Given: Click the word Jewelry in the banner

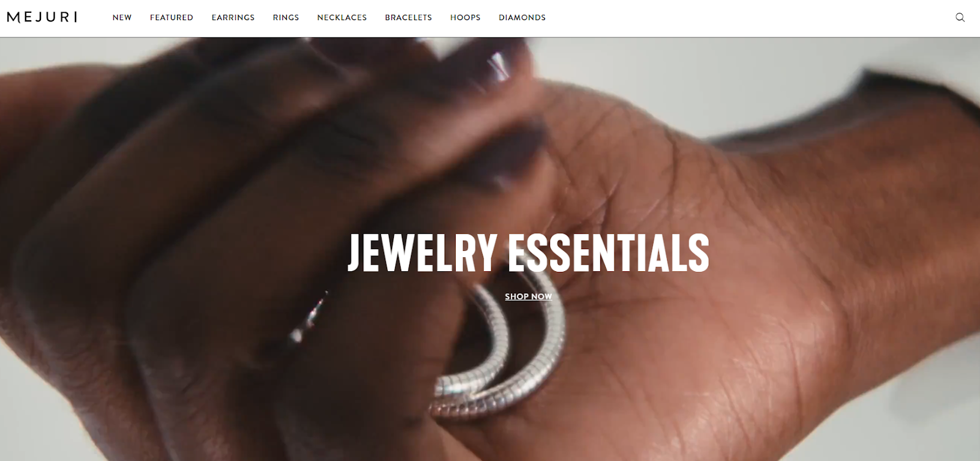Looking at the screenshot, I should pyautogui.click(x=422, y=252).
